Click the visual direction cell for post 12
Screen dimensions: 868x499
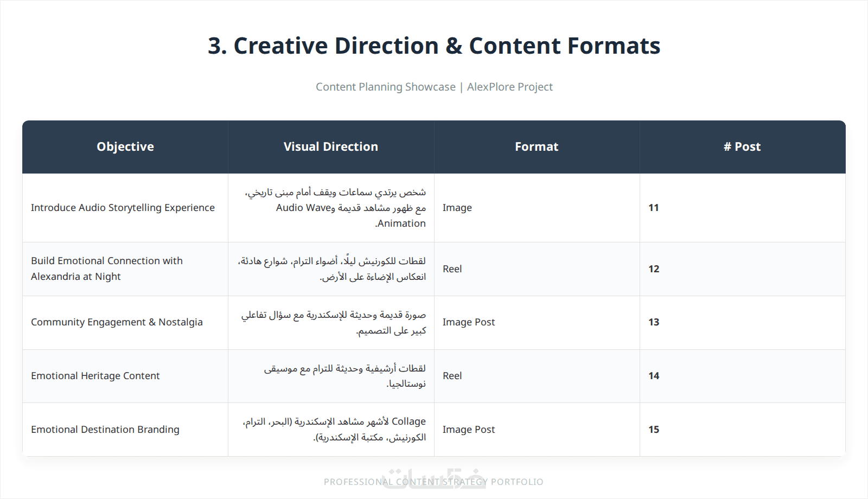tap(331, 268)
